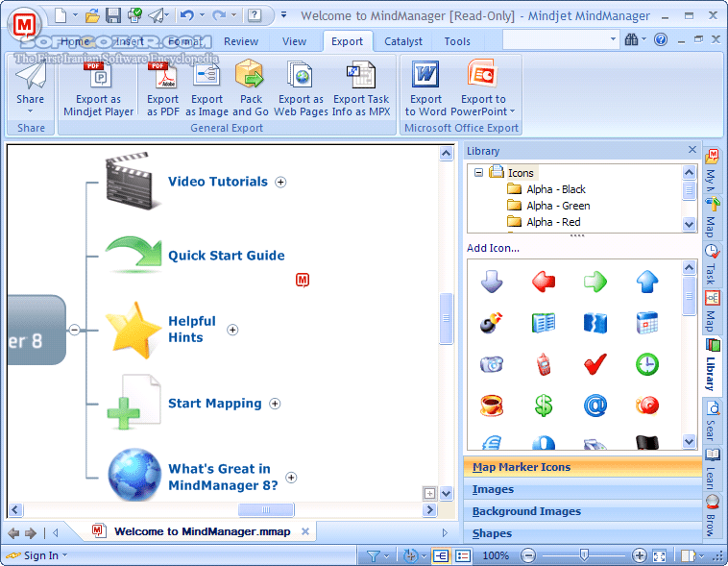Toggle outline view mode in status bar
The height and width of the screenshot is (566, 728).
tap(463, 555)
